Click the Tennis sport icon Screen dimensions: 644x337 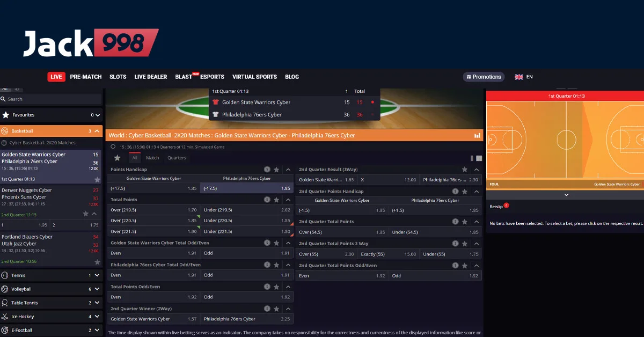point(5,275)
